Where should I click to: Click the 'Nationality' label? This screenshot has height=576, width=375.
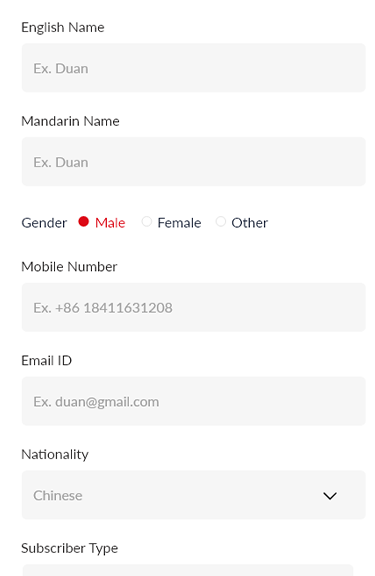click(x=55, y=455)
